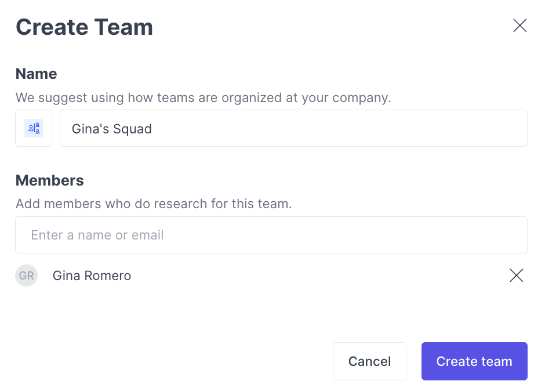Click the 'Create Team' dialog title

point(84,27)
